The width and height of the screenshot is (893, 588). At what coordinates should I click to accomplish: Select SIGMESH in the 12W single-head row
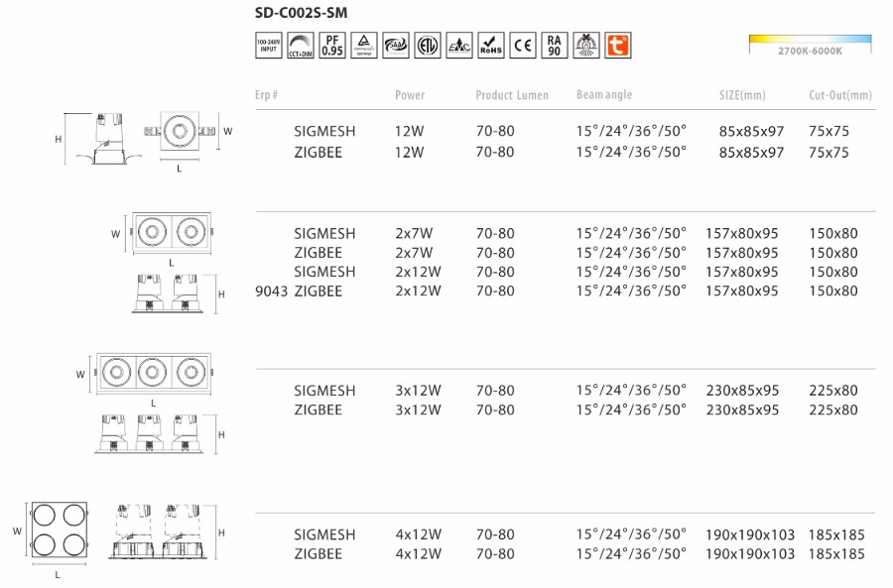pos(324,132)
